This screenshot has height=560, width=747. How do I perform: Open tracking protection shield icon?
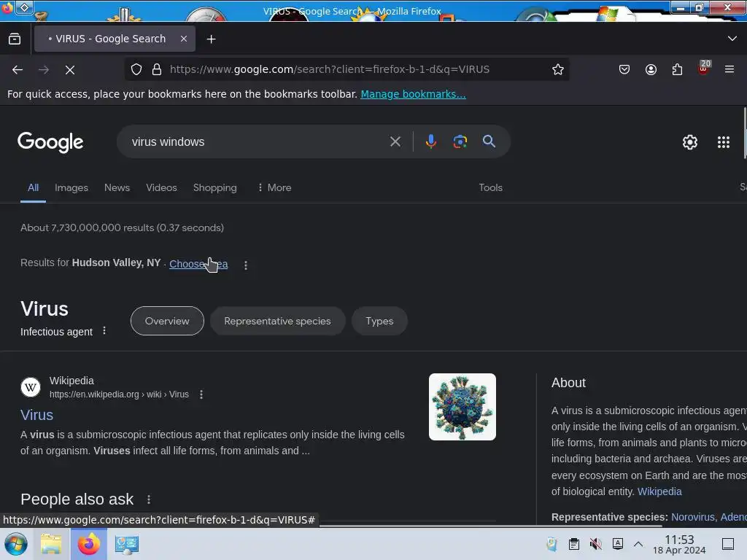tap(136, 69)
